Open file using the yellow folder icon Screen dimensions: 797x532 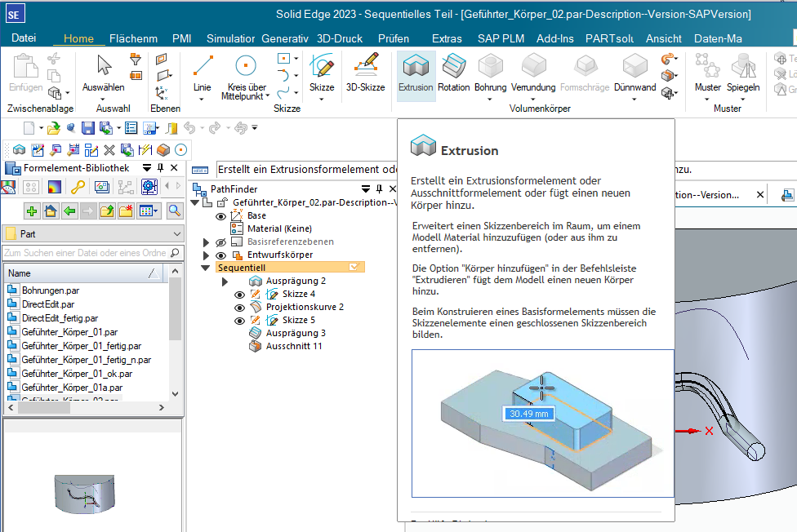pyautogui.click(x=53, y=128)
